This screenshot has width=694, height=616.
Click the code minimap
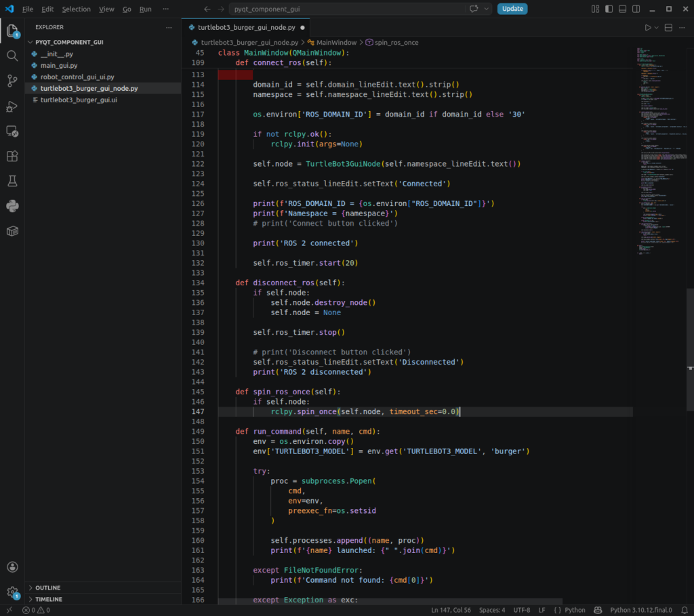pos(661,150)
